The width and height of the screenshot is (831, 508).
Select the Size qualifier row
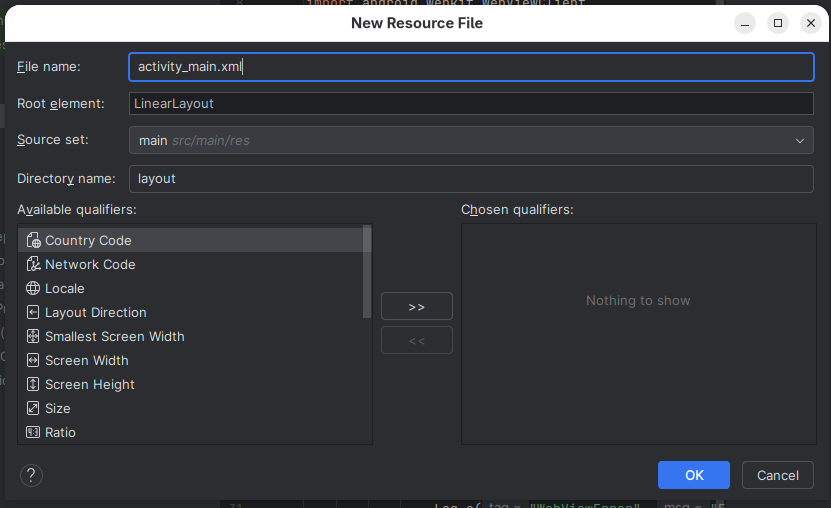(x=191, y=408)
